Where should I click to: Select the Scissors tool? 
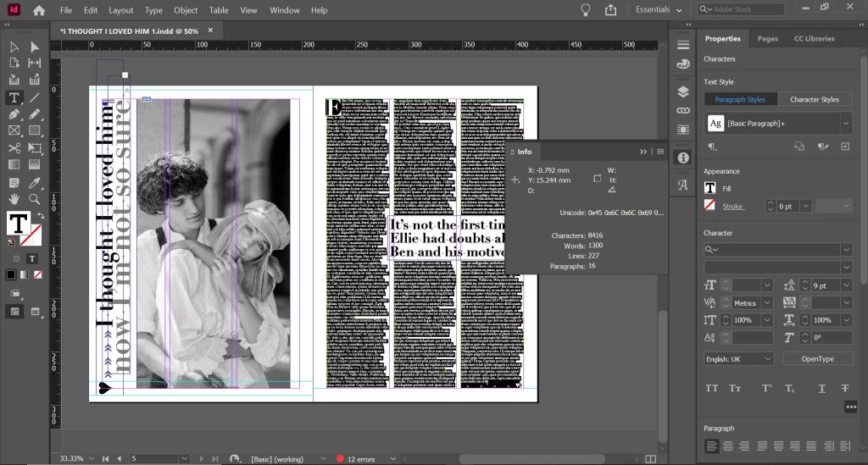click(x=14, y=147)
